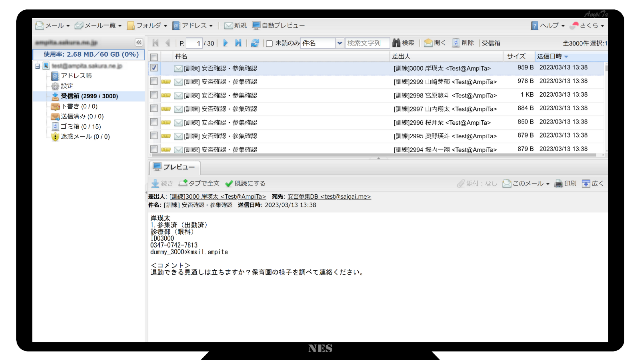Open the アドレス dropdown menu
This screenshot has width=640, height=360.
192,26
